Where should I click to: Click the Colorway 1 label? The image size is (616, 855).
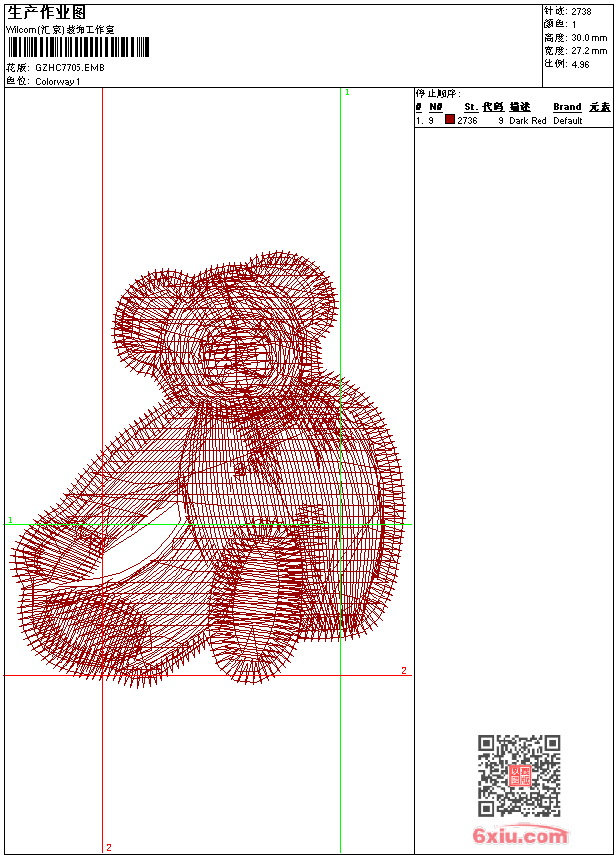(58, 82)
